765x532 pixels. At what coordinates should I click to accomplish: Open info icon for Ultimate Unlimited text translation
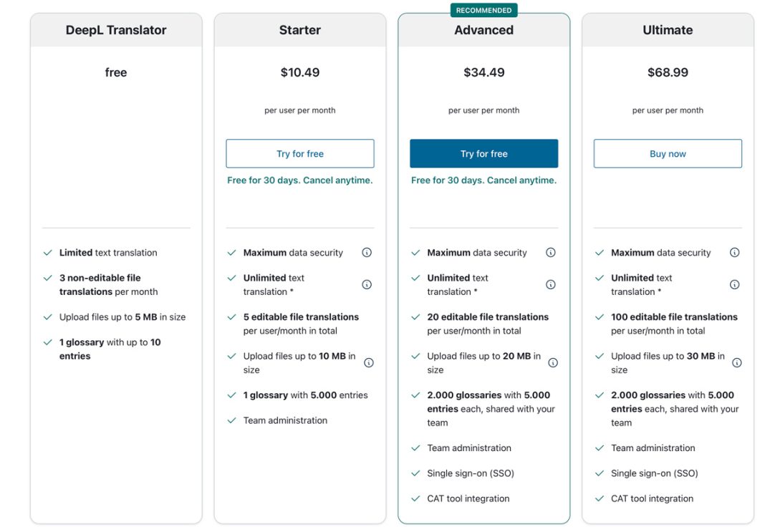(x=734, y=284)
